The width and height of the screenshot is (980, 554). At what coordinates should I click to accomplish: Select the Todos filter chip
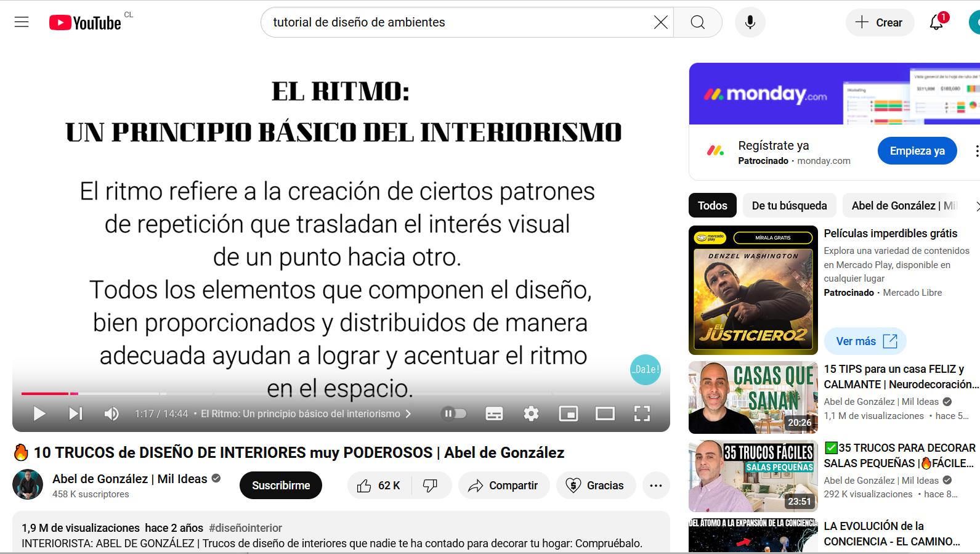[x=713, y=206]
